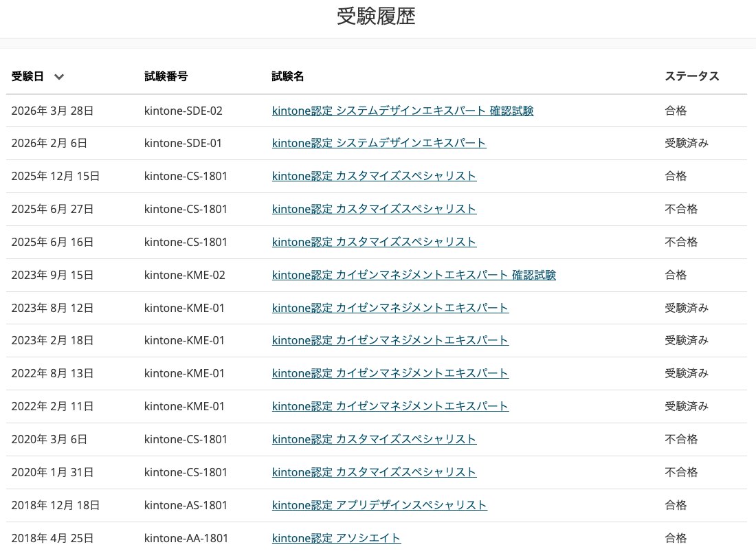Select the date 2026年 3月 28日
Viewport: 756px width, 558px height.
[x=52, y=111]
